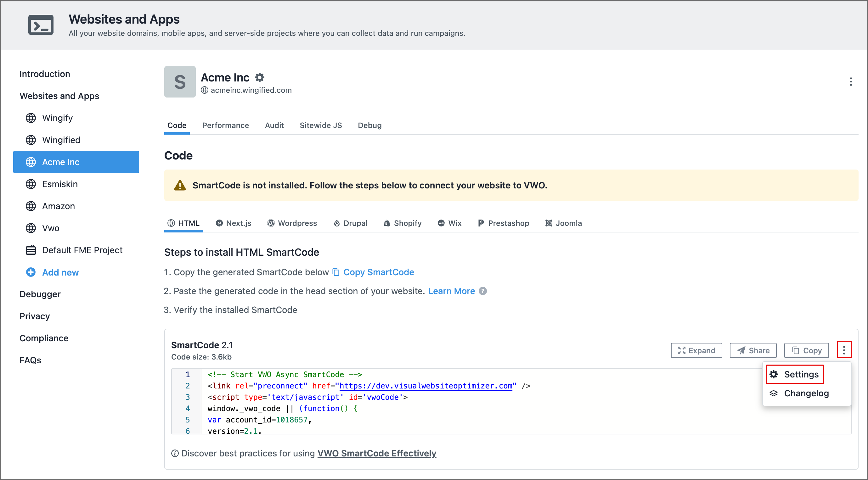The width and height of the screenshot is (868, 480).
Task: Select Wingified in the sidebar
Action: [76, 140]
